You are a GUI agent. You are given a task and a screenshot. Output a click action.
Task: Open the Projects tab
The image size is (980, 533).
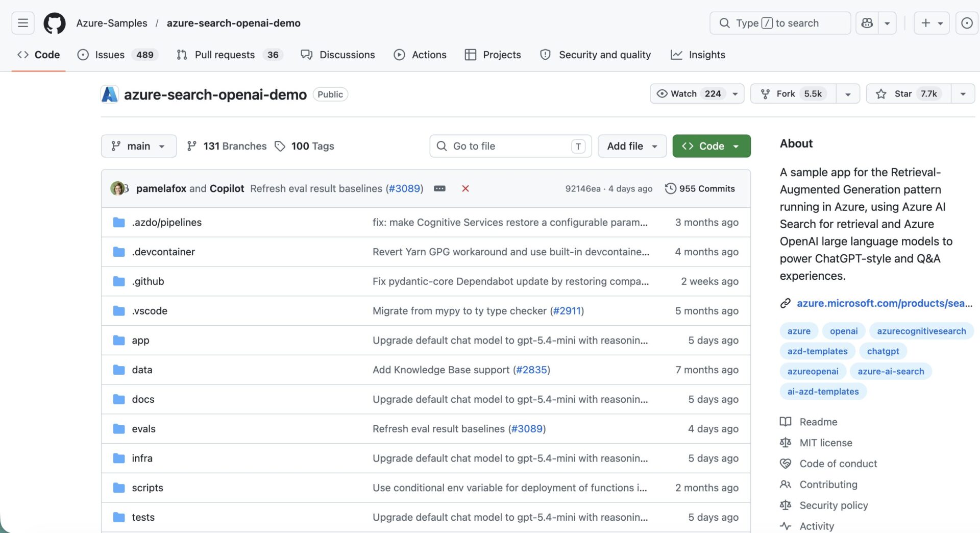tap(493, 55)
